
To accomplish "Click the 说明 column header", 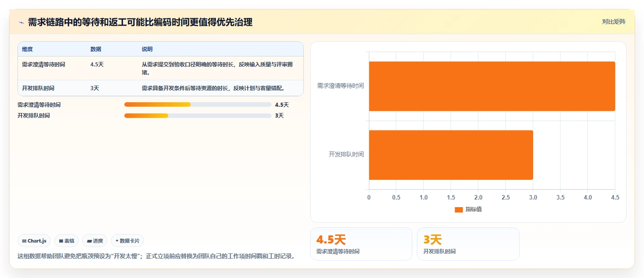I will (147, 49).
